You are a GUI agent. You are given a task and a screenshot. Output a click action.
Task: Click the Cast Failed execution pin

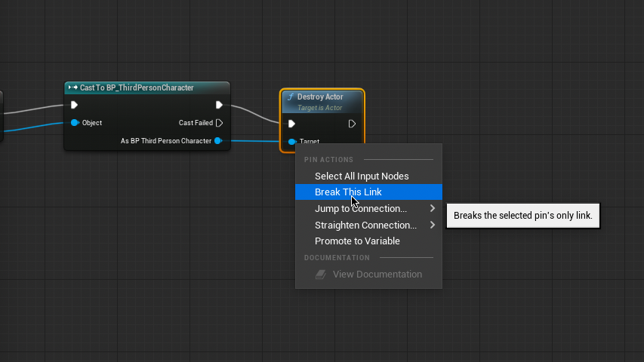(219, 123)
